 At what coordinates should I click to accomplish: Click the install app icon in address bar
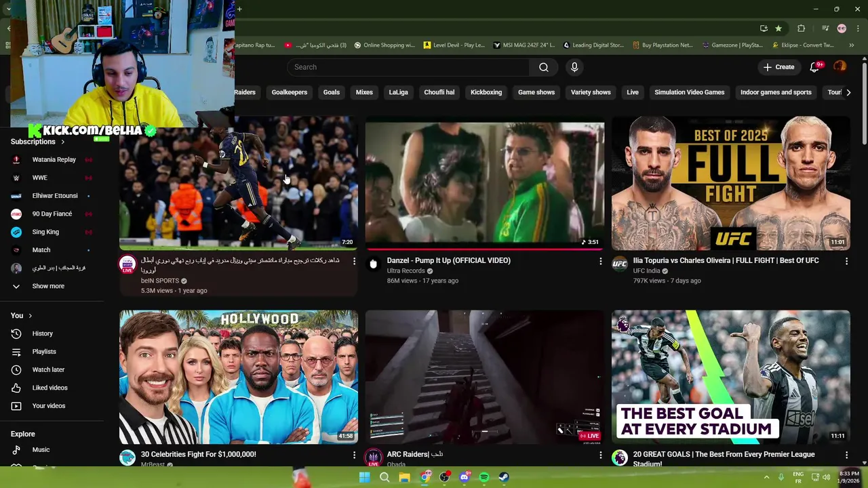point(764,28)
